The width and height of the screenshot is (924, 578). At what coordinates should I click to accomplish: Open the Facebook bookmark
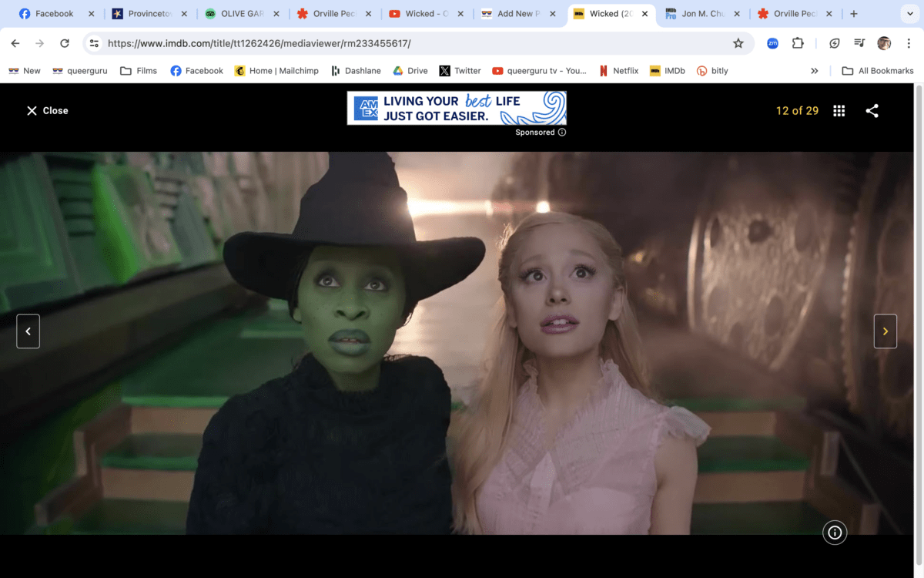point(196,71)
